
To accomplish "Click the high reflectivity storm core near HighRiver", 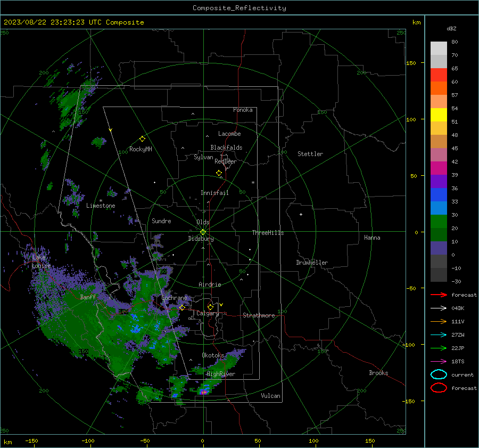I will pyautogui.click(x=204, y=392).
